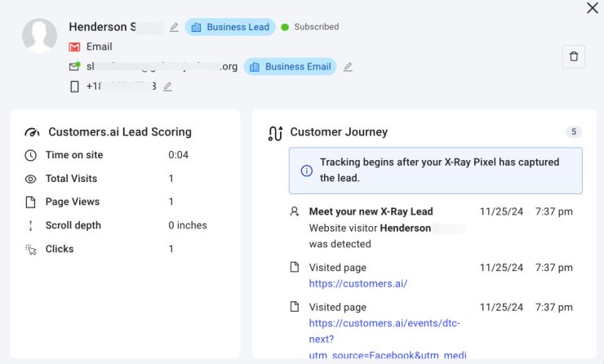Click the Business Email badge
The width and height of the screenshot is (604, 364).
(290, 67)
